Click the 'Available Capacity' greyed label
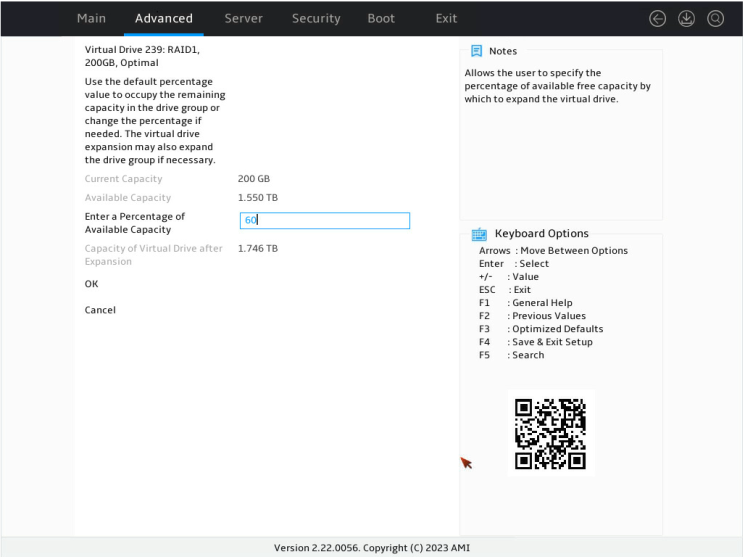 [128, 198]
